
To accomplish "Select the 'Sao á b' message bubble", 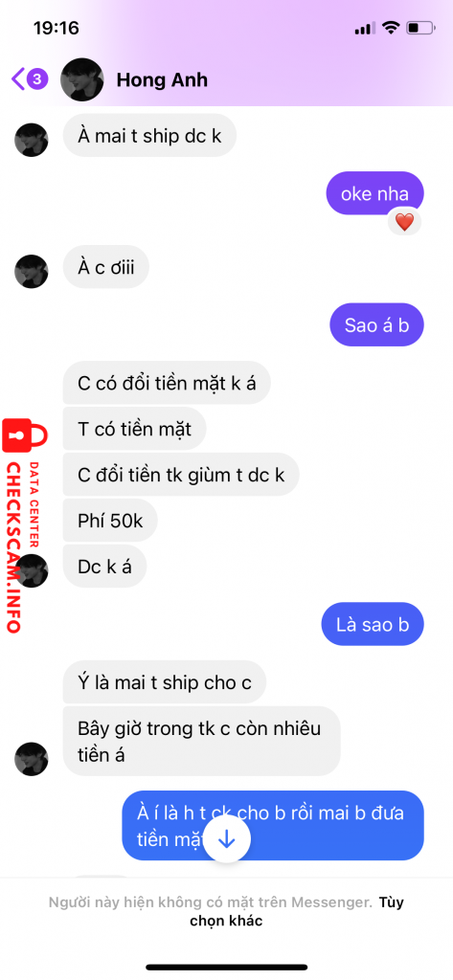I will [376, 325].
